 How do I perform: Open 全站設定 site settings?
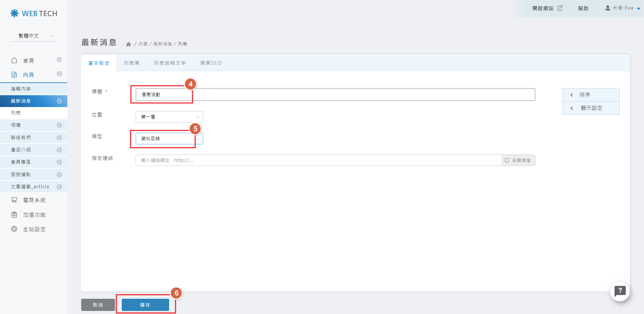(x=34, y=229)
